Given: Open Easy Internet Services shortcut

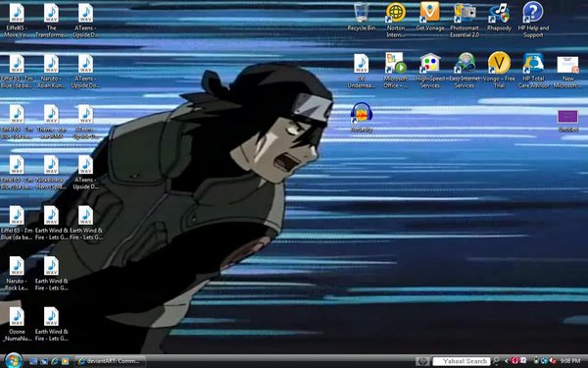Looking at the screenshot, I should point(465,71).
